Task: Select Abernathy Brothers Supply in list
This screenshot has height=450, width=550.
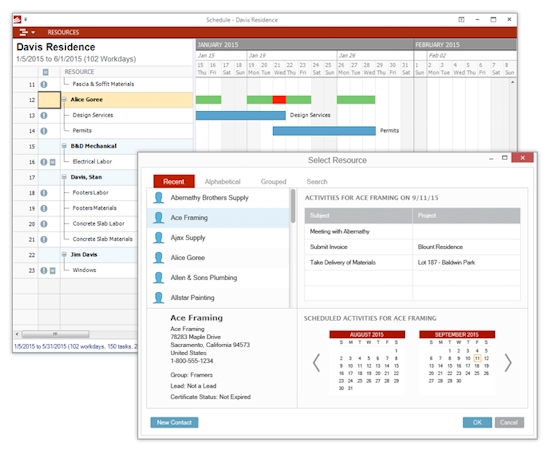Action: pyautogui.click(x=218, y=198)
